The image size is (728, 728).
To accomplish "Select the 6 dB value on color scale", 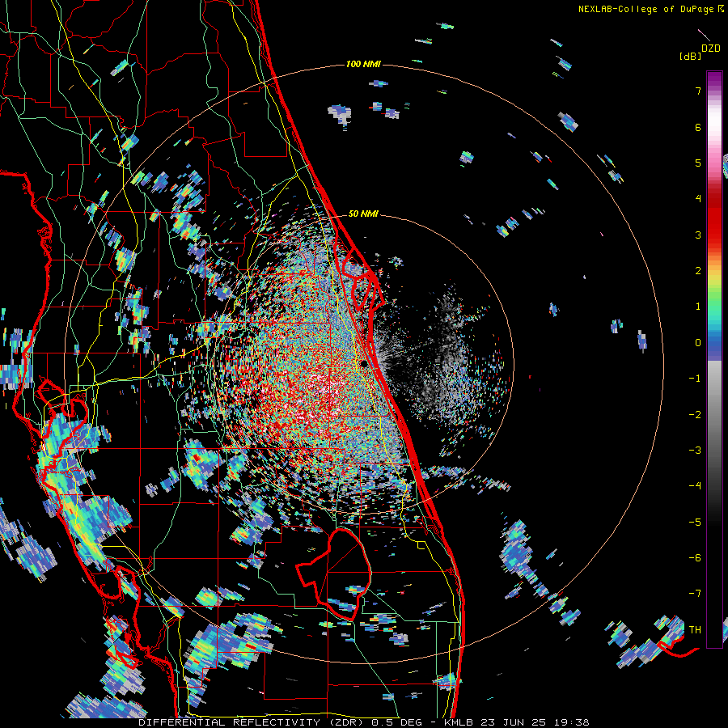I will pyautogui.click(x=698, y=127).
